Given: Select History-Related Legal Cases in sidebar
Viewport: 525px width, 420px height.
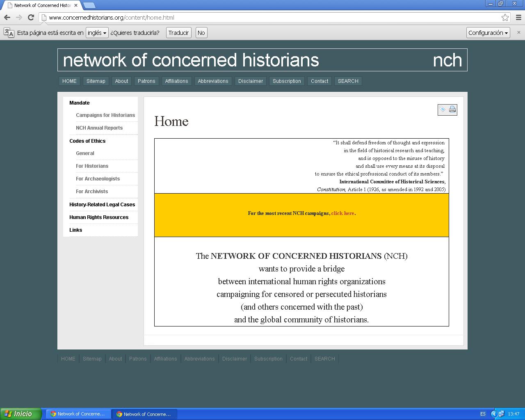Looking at the screenshot, I should (x=102, y=205).
